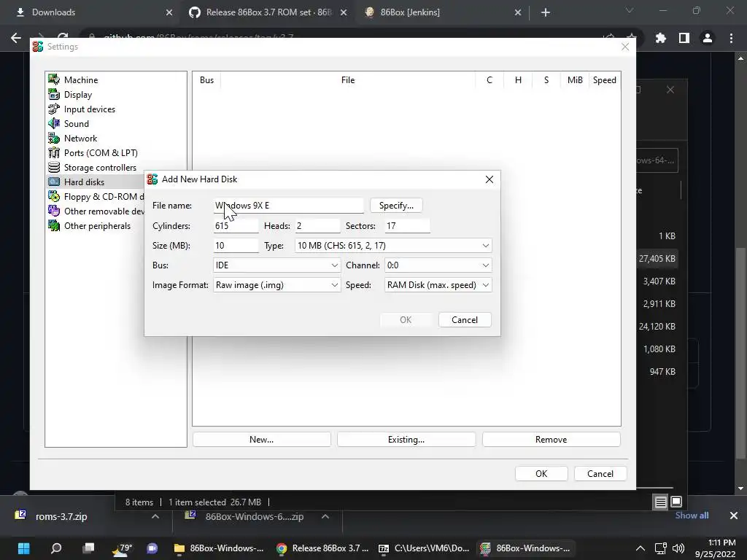747x560 pixels.
Task: Switch Explorer to large icons view
Action: coord(676,502)
